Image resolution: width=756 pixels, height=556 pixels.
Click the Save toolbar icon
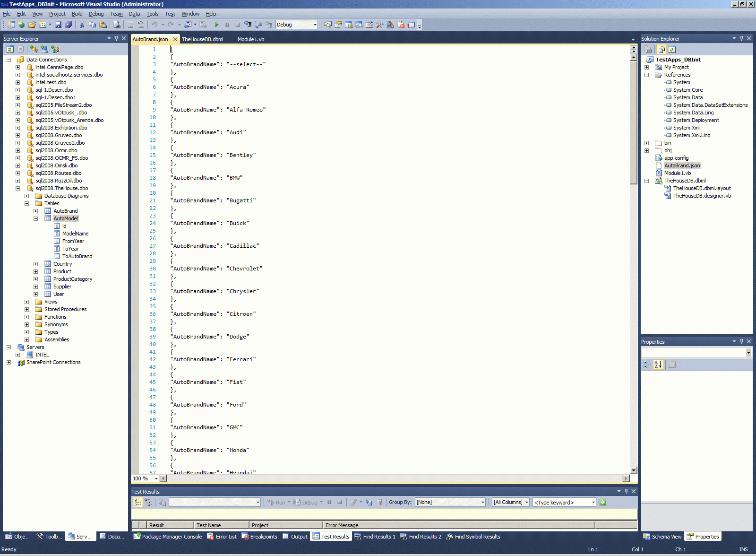(58, 25)
